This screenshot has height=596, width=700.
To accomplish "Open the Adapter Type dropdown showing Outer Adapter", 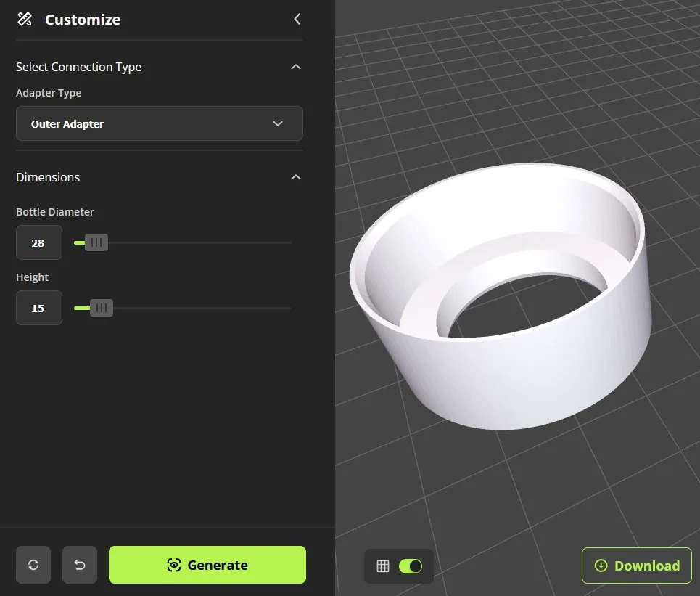I will tap(160, 123).
